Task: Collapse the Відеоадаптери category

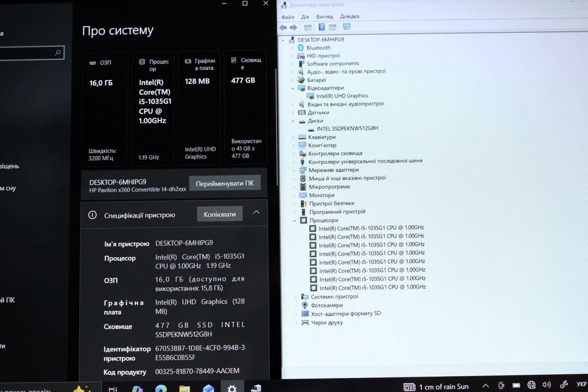Action: [x=292, y=88]
